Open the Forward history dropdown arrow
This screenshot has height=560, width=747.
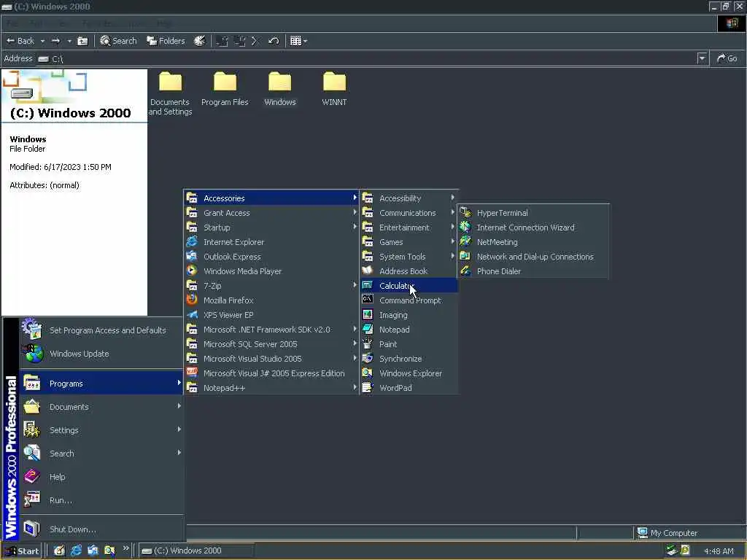click(x=69, y=41)
